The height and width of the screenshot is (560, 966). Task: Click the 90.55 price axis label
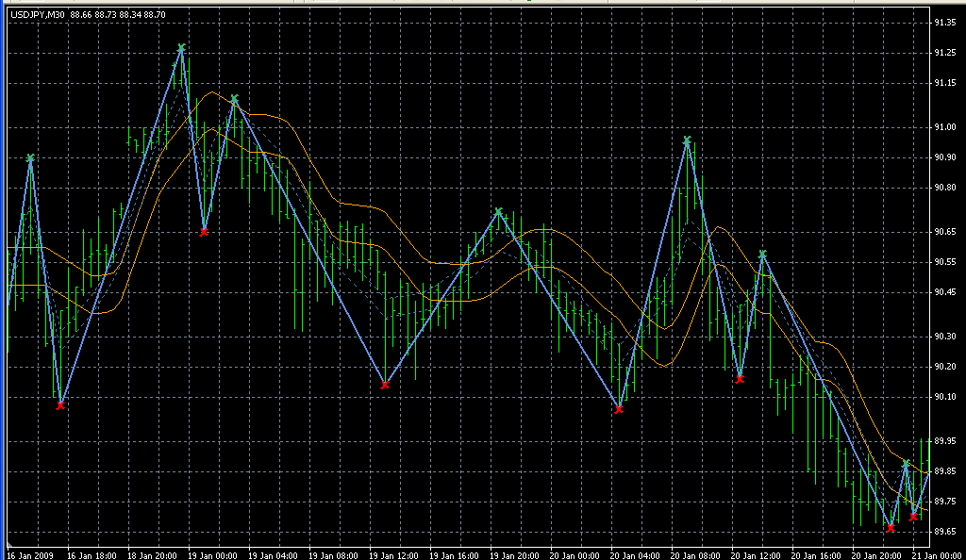click(946, 261)
